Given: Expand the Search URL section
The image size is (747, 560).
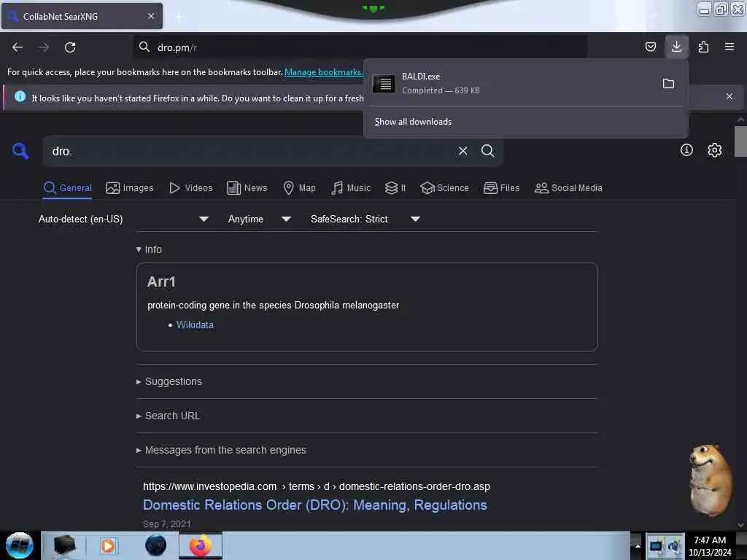Looking at the screenshot, I should [x=169, y=416].
